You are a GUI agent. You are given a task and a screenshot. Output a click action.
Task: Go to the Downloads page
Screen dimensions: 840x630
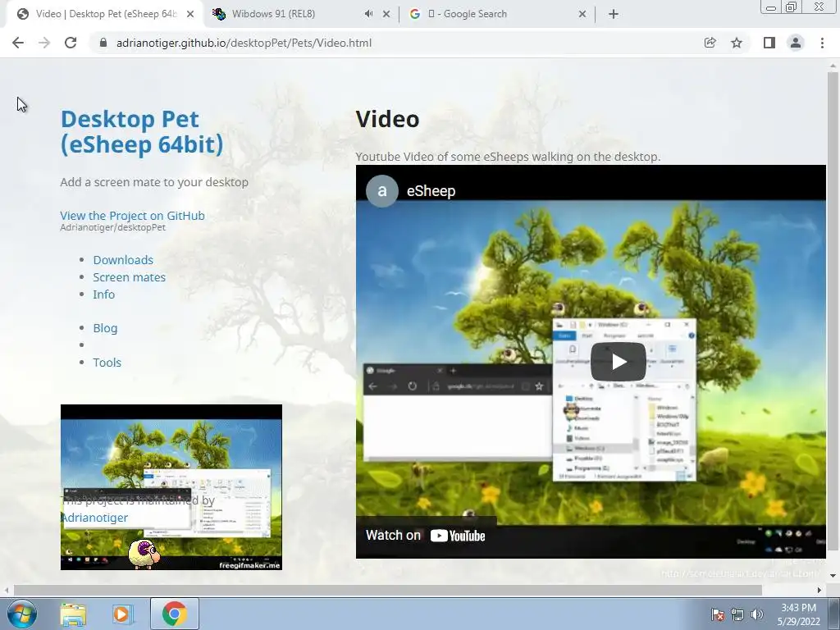[x=123, y=260]
